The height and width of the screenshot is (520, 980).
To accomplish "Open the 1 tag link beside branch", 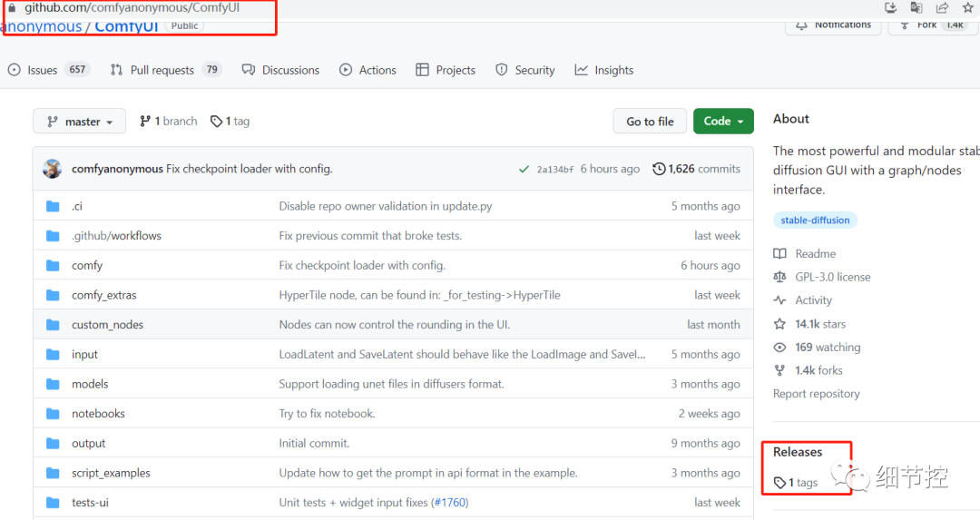I will pyautogui.click(x=230, y=122).
